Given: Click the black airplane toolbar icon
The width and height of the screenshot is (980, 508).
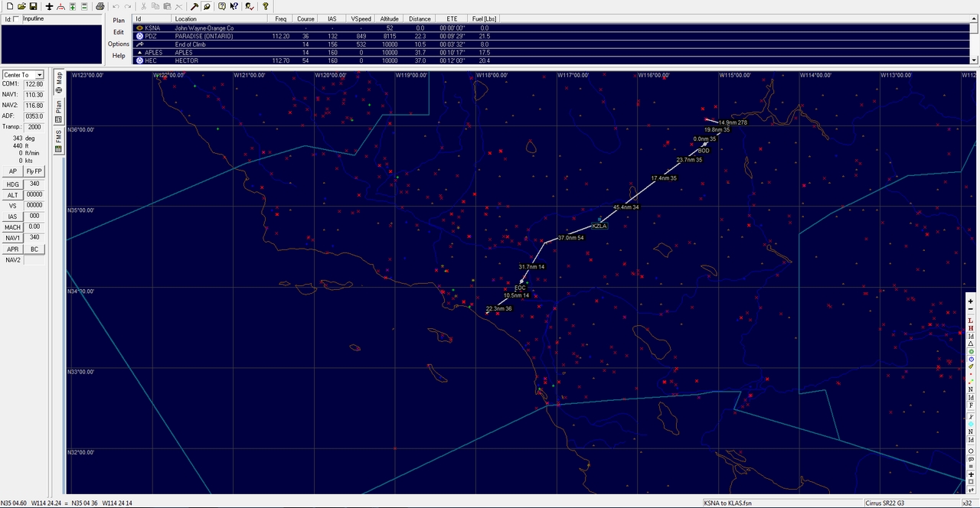Looking at the screenshot, I should [49, 6].
